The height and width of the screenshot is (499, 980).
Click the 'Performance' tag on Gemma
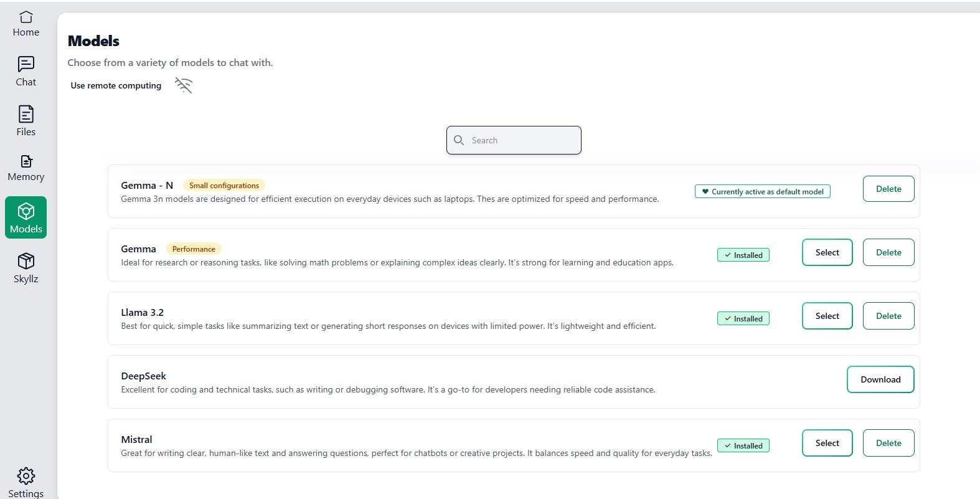point(194,249)
